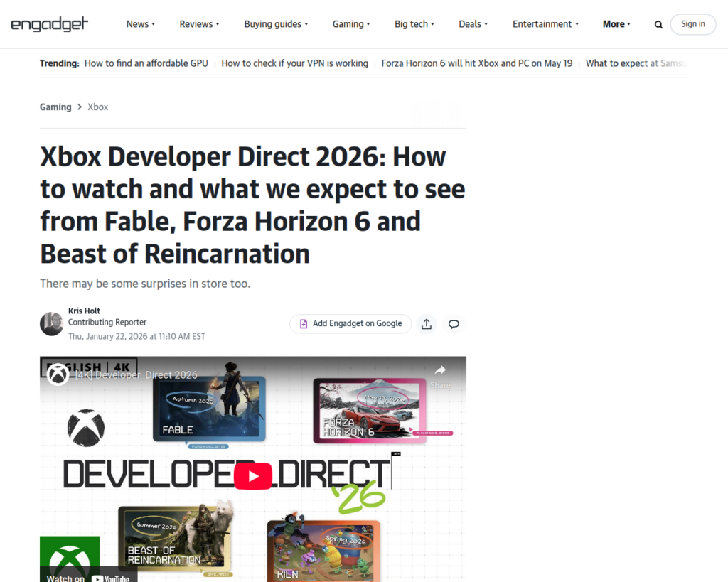Click Add Engadget on Google button
Image resolution: width=728 pixels, height=582 pixels.
[x=350, y=324]
